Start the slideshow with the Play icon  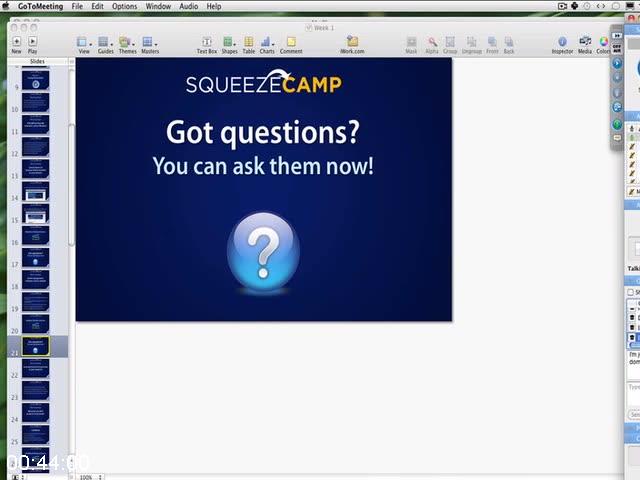point(33,41)
